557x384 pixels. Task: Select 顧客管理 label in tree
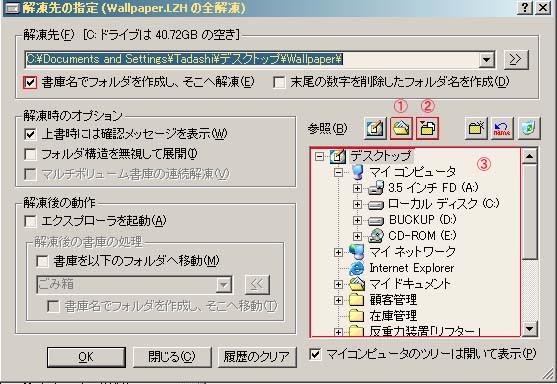393,300
